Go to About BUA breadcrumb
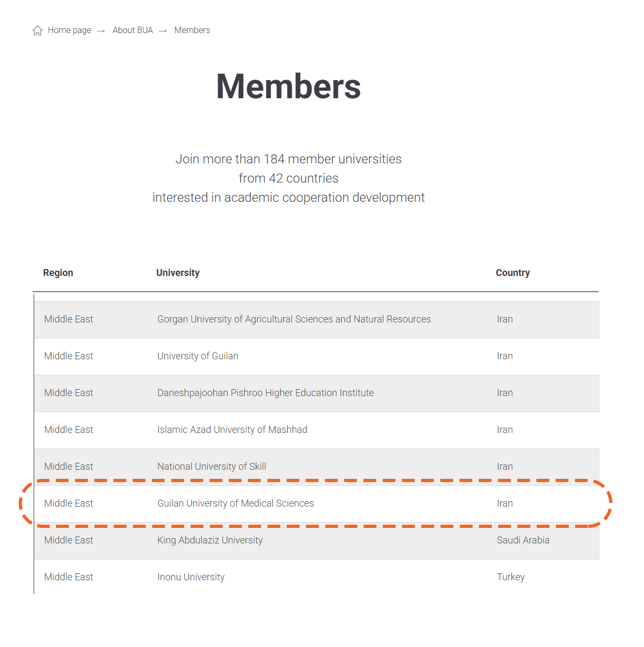This screenshot has width=644, height=647. [132, 30]
